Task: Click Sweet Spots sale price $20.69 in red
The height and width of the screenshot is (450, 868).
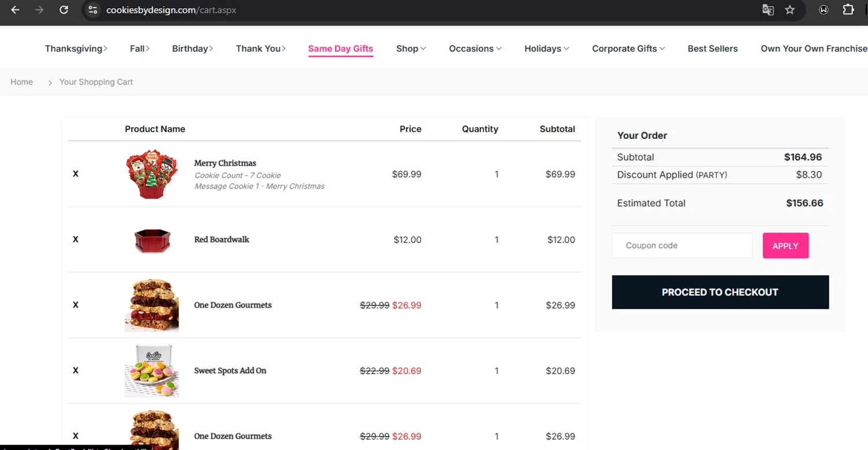Action: click(x=407, y=371)
